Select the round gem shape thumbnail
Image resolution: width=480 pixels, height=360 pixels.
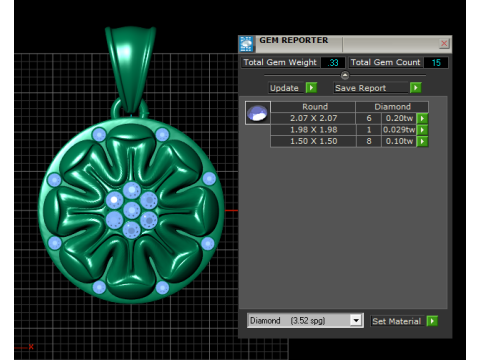click(x=258, y=113)
